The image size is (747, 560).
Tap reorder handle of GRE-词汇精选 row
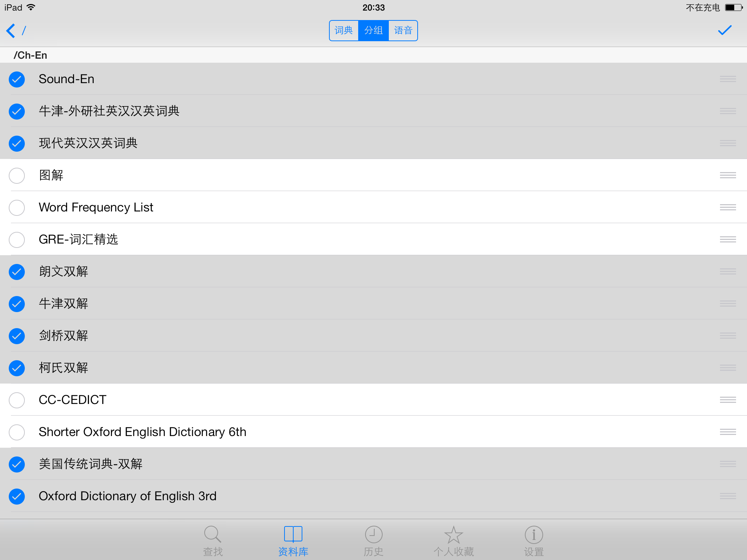(728, 240)
